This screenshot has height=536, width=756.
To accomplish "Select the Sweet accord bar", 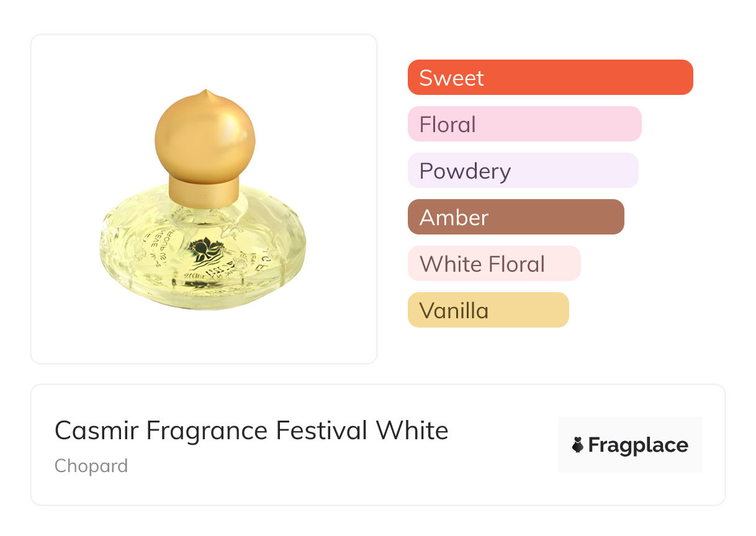I will pyautogui.click(x=549, y=78).
